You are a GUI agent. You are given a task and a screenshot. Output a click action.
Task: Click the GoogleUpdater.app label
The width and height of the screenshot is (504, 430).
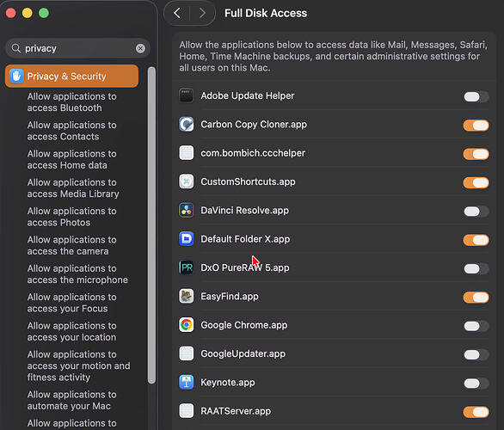tap(243, 353)
